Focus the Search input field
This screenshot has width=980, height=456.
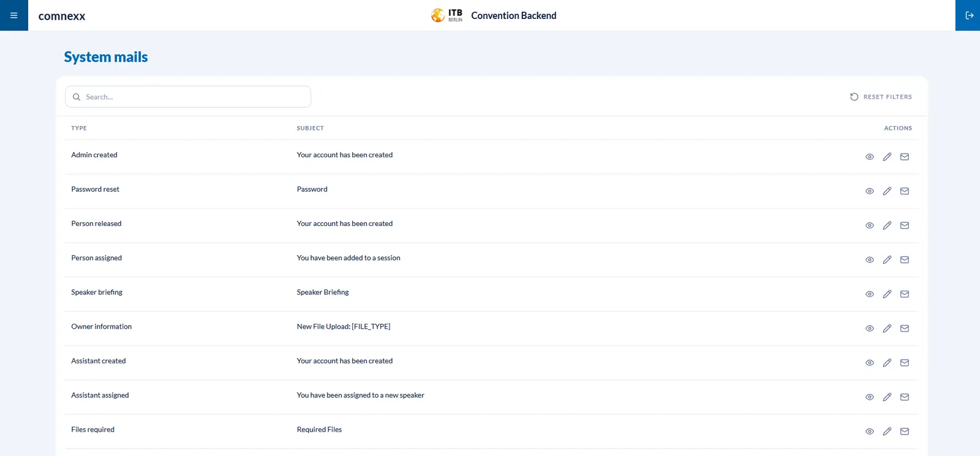tap(188, 97)
